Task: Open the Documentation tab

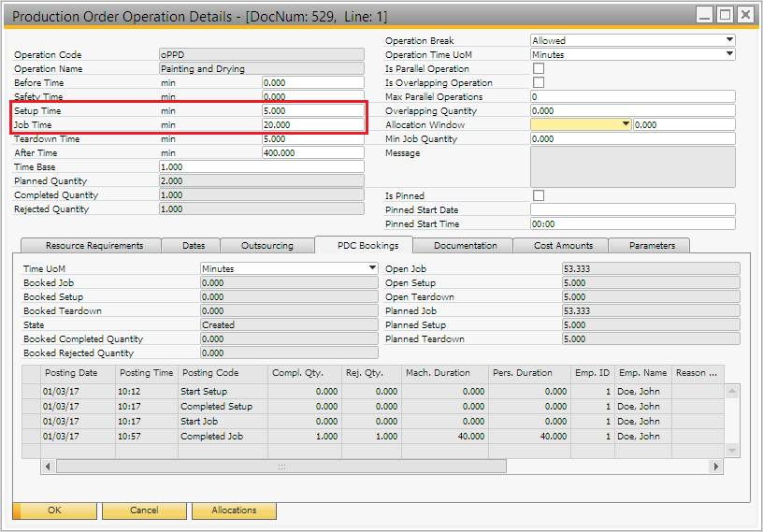Action: (465, 246)
